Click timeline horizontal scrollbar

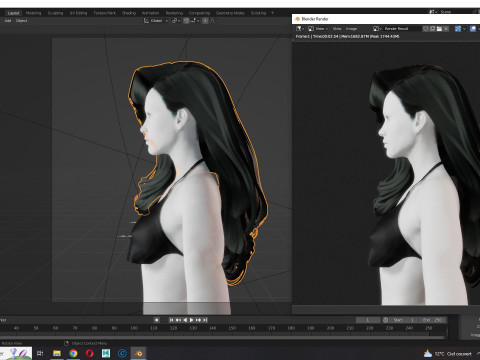coord(223,337)
